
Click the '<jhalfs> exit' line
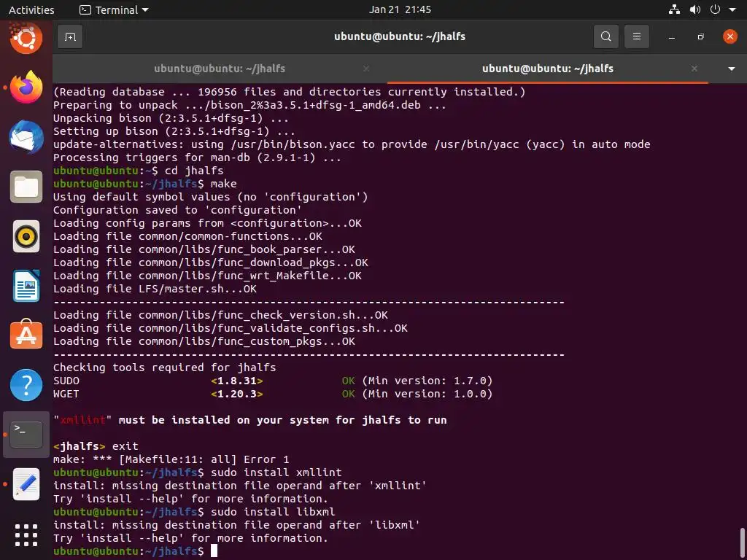click(96, 446)
